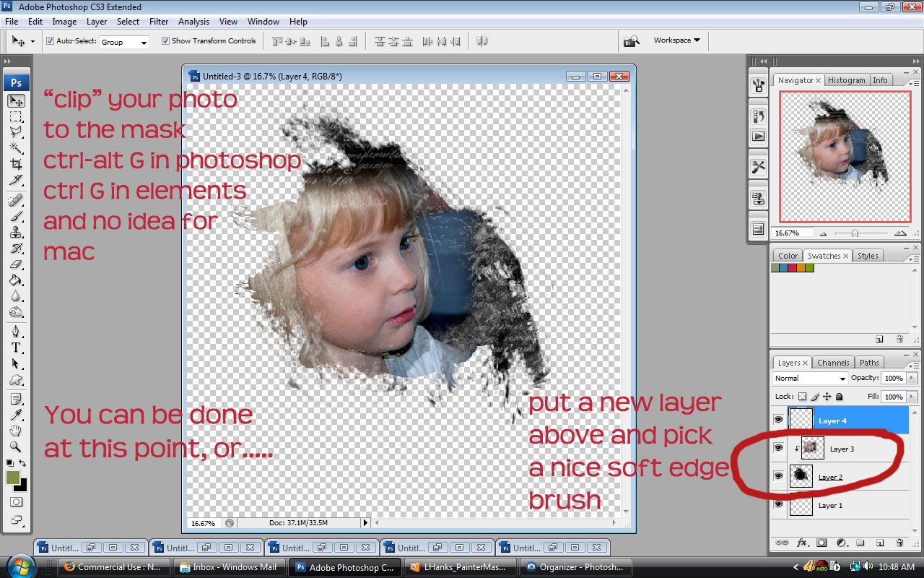Select the red swatch in Swatches panel
This screenshot has width=924, height=578.
pyautogui.click(x=793, y=267)
